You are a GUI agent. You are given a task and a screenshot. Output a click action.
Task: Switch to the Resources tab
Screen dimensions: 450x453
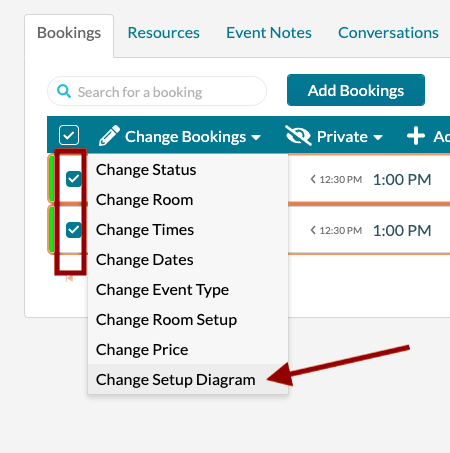[x=164, y=33]
